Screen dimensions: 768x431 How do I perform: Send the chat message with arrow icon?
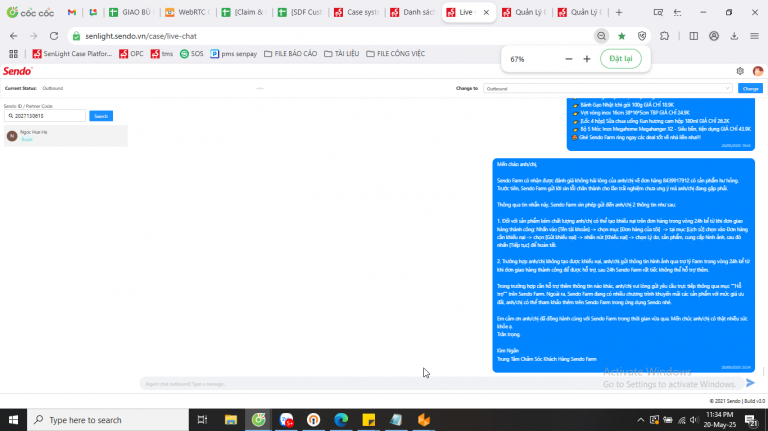750,383
